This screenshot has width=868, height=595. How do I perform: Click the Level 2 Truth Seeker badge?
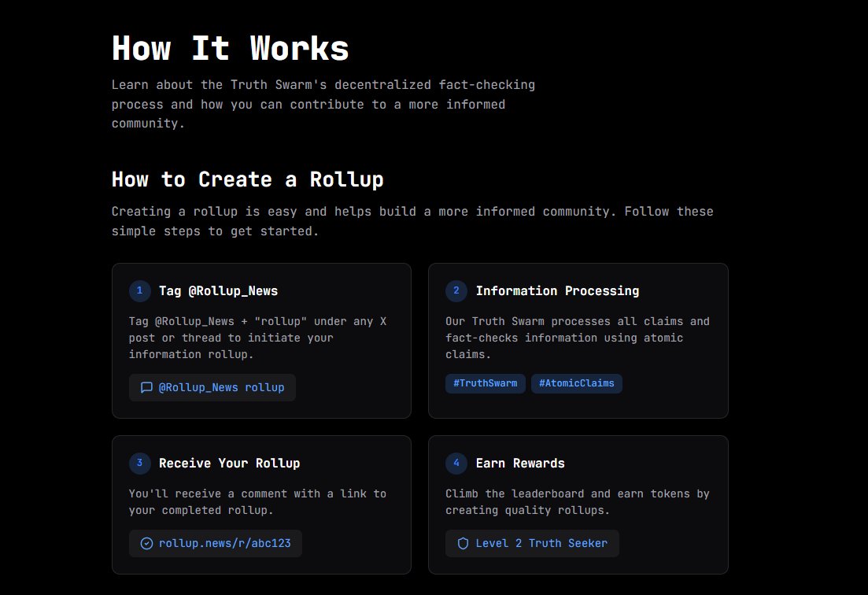(x=532, y=544)
